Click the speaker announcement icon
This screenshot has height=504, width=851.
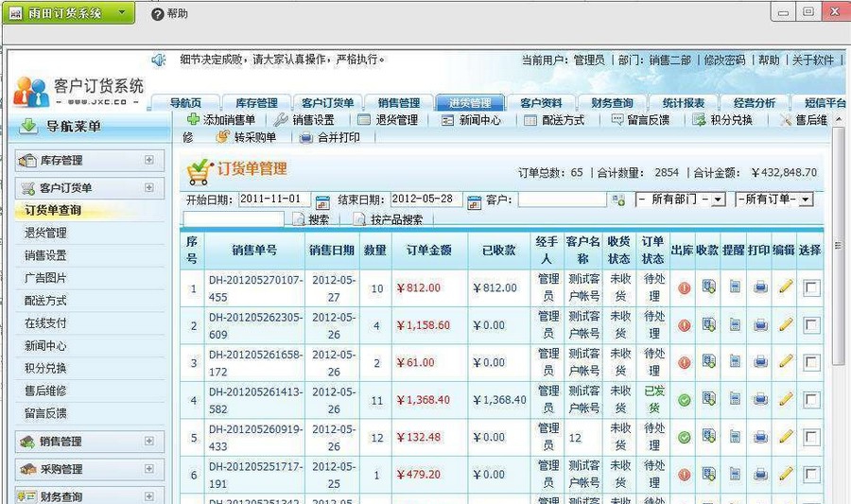coord(158,60)
